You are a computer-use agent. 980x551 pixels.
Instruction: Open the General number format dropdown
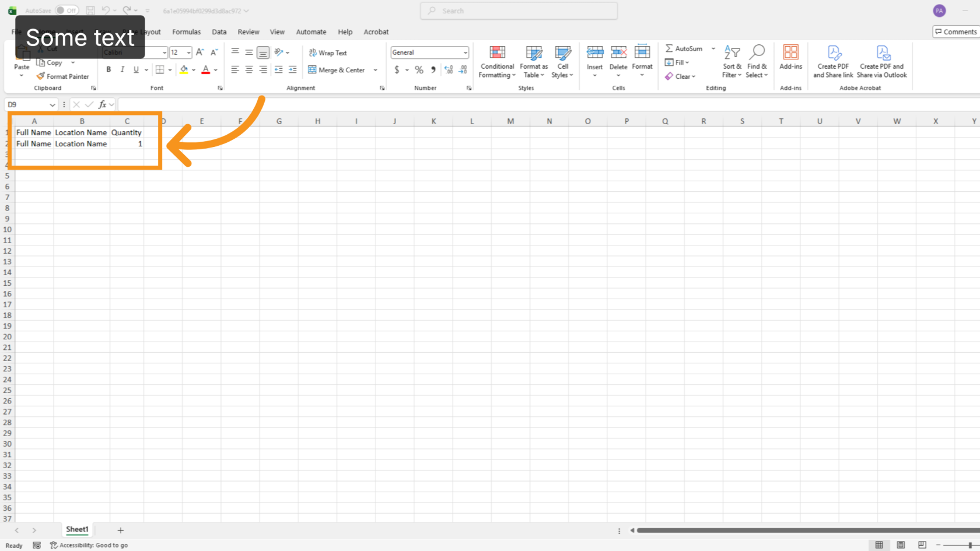pyautogui.click(x=466, y=52)
